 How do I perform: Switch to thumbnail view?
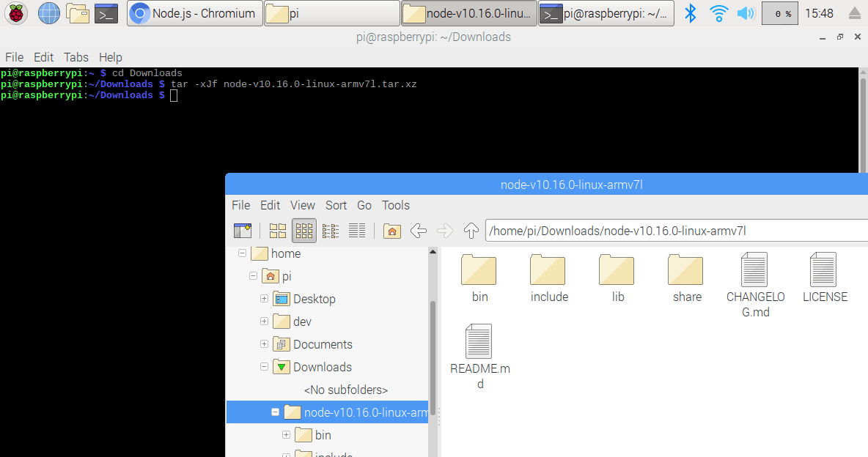304,231
